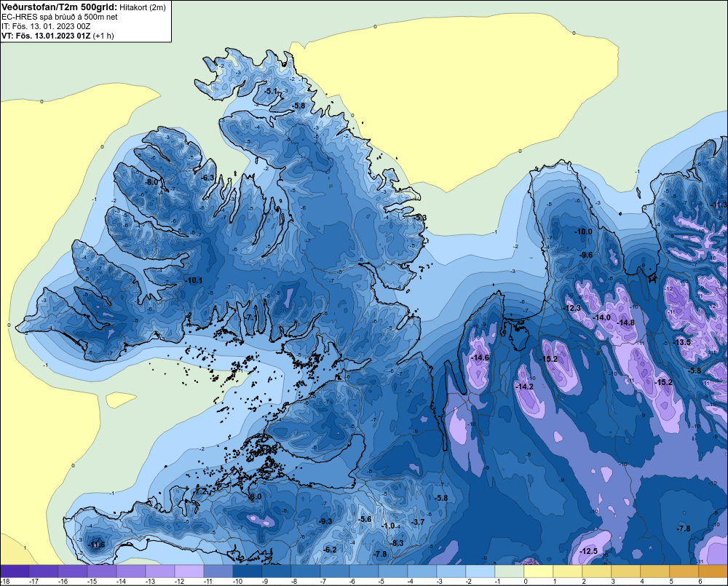Click the -14.8 temperature label
This screenshot has height=586, width=728.
625,322
